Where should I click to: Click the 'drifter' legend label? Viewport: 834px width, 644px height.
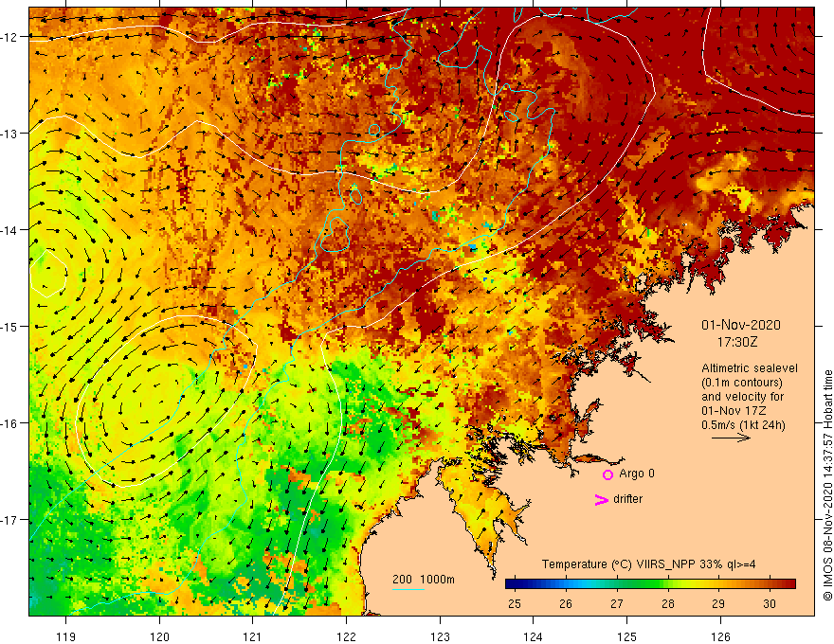627,499
